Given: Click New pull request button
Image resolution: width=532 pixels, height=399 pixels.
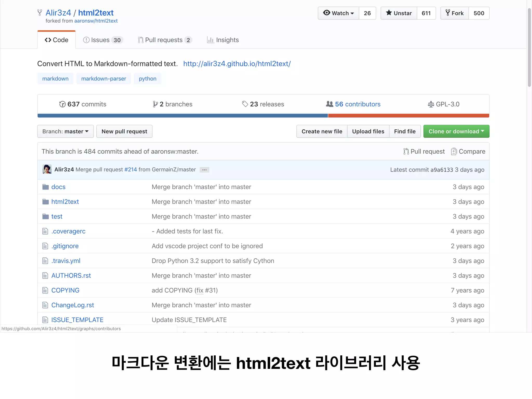Looking at the screenshot, I should click(124, 131).
